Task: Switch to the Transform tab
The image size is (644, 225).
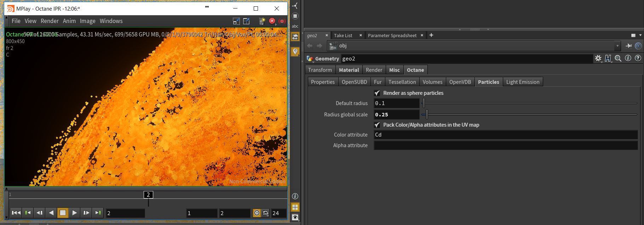Action: [x=320, y=70]
